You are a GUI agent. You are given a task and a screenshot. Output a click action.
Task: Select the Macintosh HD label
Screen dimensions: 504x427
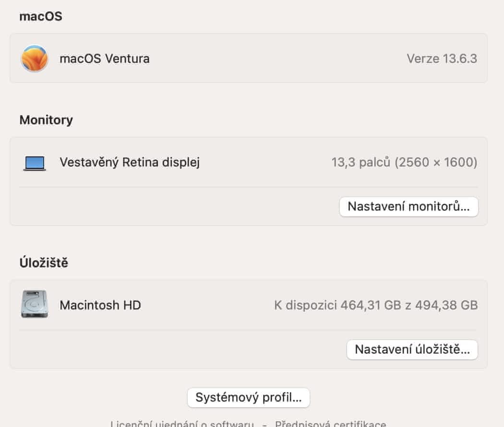[100, 305]
